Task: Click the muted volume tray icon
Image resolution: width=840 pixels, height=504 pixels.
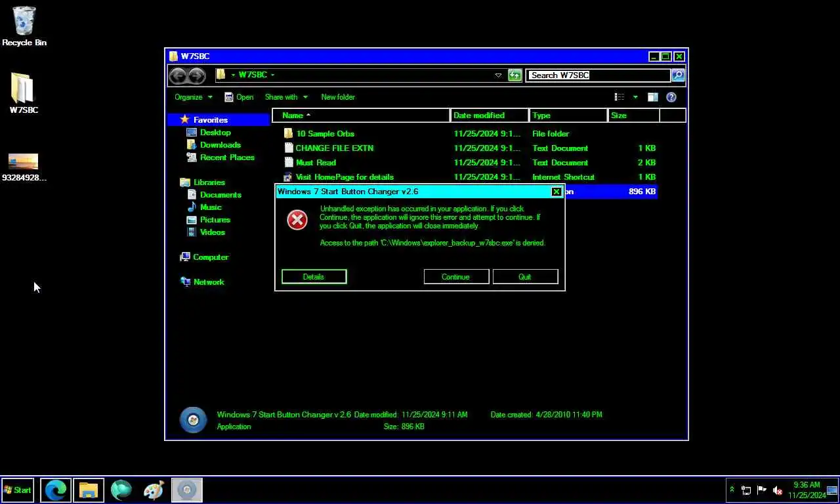Action: point(778,490)
